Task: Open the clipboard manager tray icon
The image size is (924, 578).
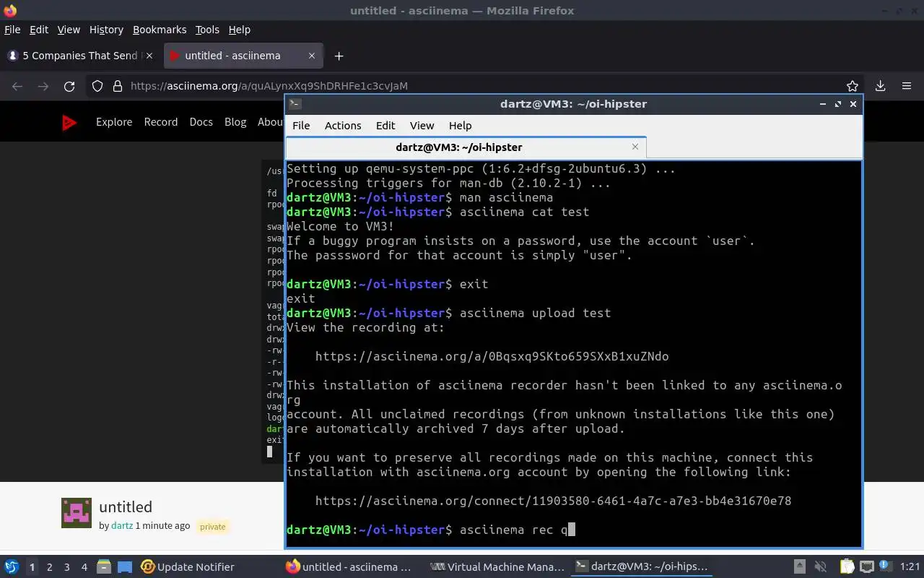Action: click(847, 567)
